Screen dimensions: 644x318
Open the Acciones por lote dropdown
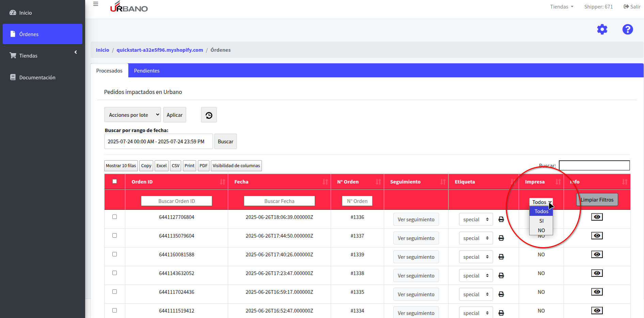click(x=132, y=115)
